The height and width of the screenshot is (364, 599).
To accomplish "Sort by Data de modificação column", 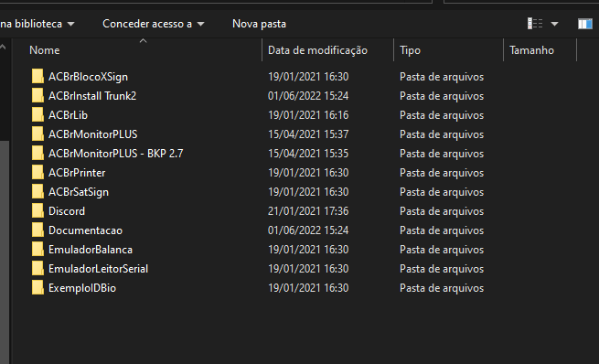I will (317, 50).
